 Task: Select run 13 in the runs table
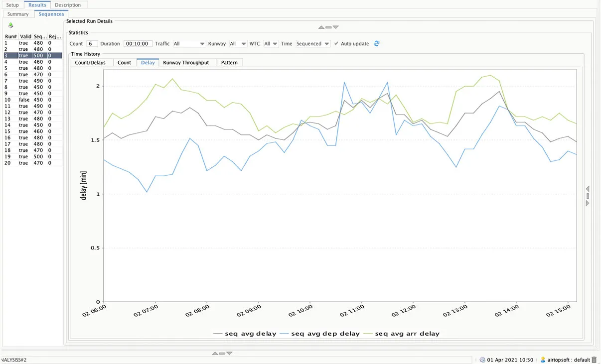click(33, 119)
